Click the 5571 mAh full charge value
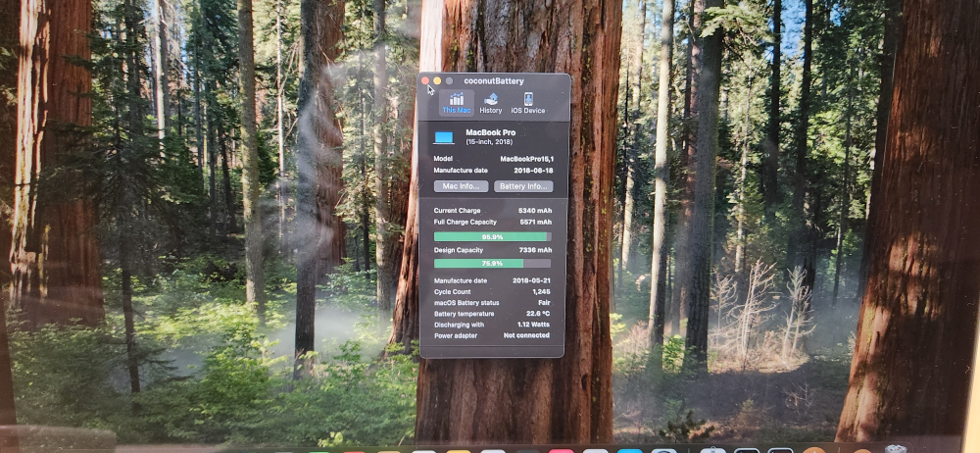This screenshot has width=980, height=453. tap(536, 223)
